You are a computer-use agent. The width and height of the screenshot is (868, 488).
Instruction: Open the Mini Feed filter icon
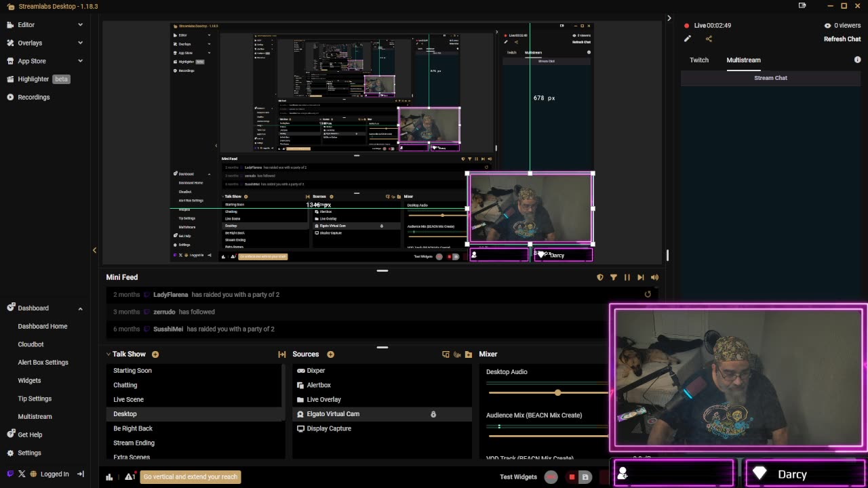tap(614, 277)
